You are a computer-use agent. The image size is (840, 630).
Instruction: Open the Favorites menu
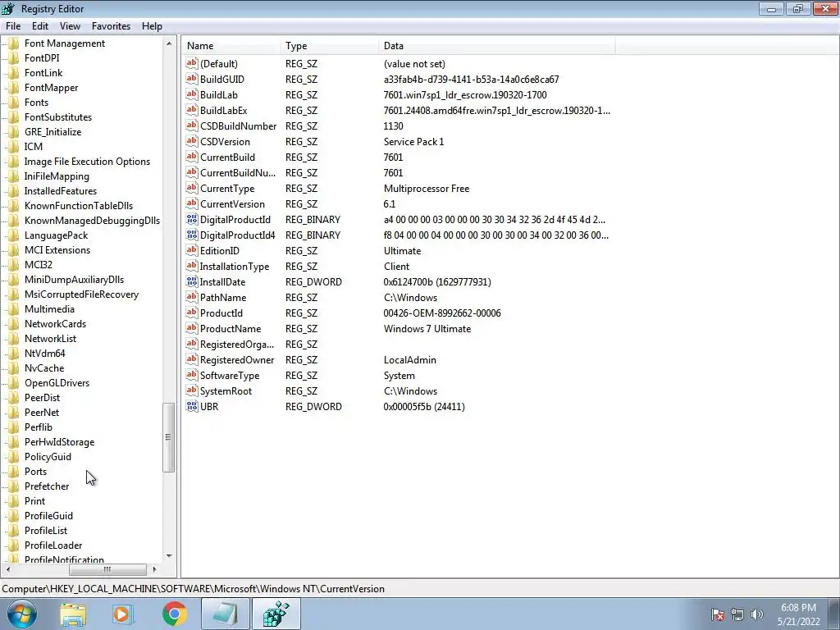111,25
